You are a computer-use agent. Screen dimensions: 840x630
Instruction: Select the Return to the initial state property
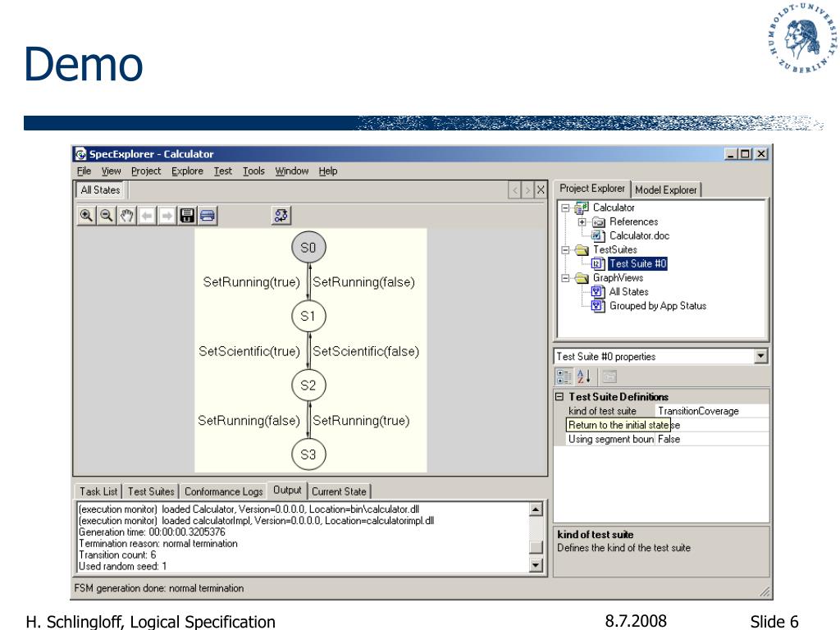[619, 425]
